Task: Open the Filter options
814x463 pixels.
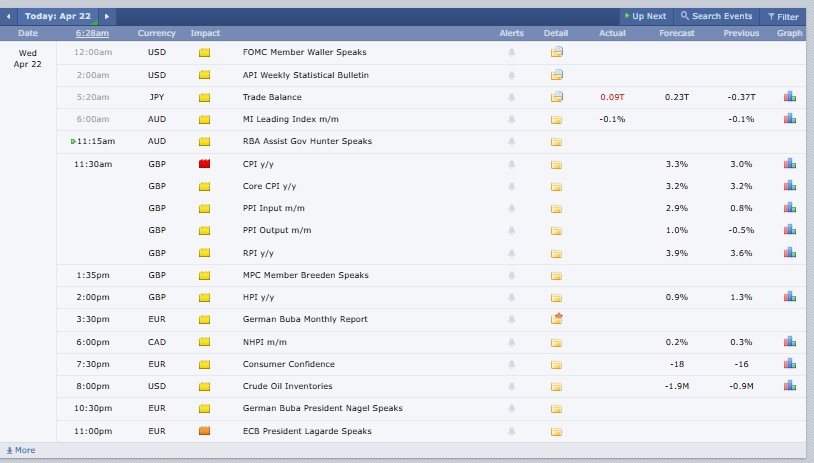Action: (x=782, y=16)
